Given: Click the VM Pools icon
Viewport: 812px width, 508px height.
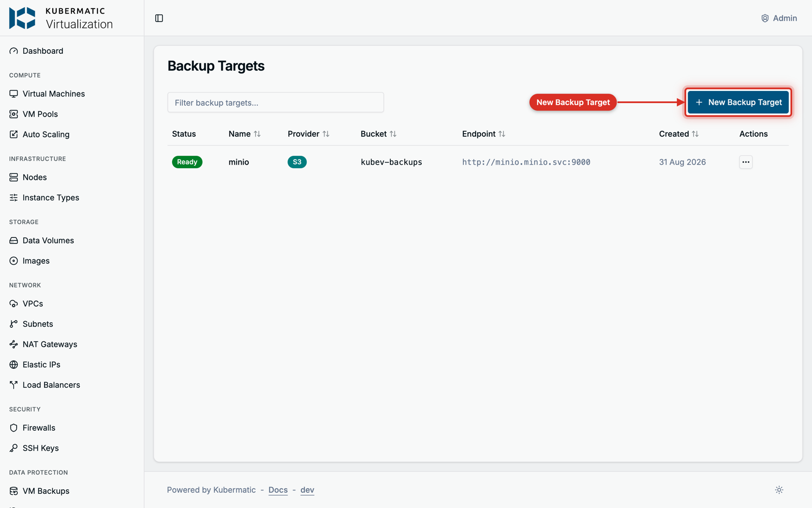Looking at the screenshot, I should point(14,114).
